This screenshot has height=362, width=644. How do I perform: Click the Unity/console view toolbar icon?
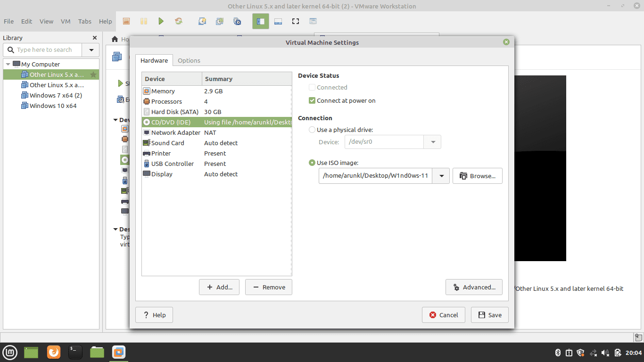pos(313,21)
